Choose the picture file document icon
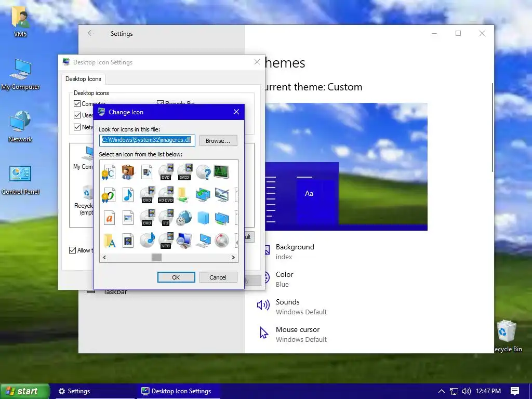 128,218
